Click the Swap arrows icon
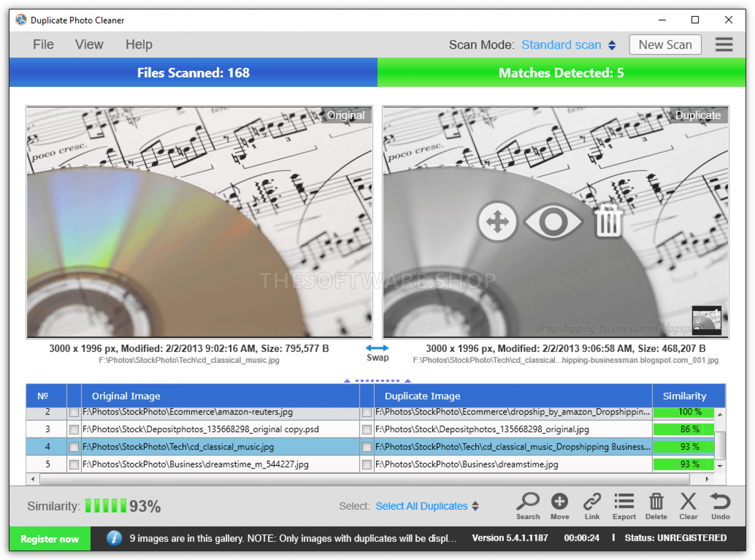 coord(377,348)
